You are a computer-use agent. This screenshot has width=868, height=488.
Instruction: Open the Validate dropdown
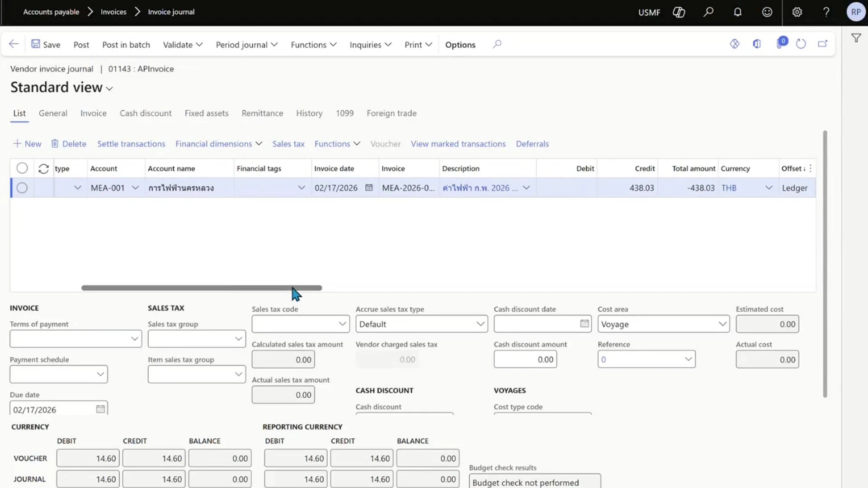183,45
